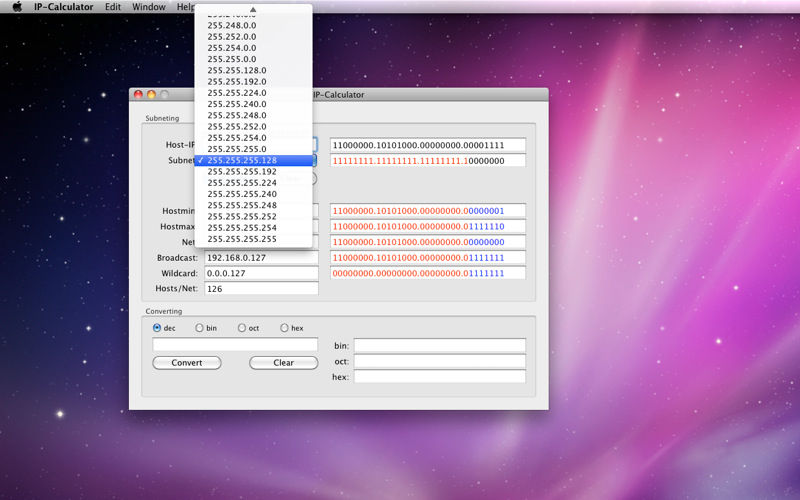
Task: Click the Clear button in Converting
Action: 284,363
